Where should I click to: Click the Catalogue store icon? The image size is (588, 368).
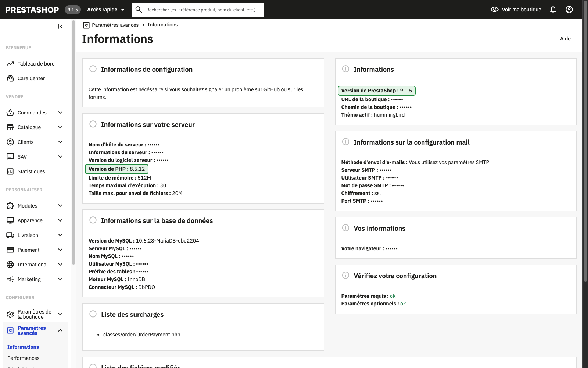[x=10, y=127]
